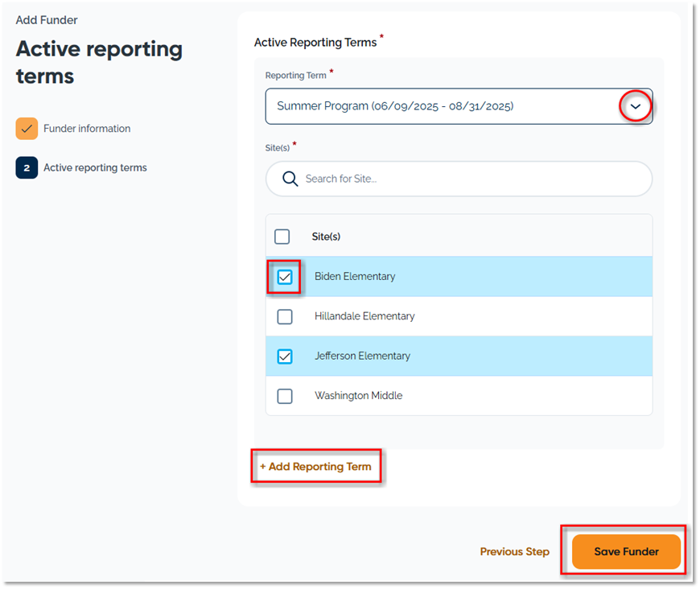Viewport: 700px width, 589px height.
Task: Check the Washington Middle checkbox
Action: [285, 396]
